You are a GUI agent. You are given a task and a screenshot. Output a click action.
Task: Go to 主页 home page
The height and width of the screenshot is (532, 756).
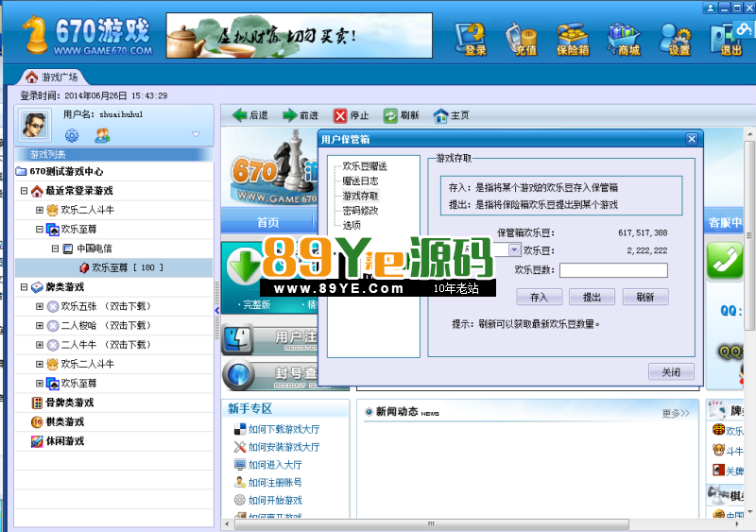click(452, 115)
